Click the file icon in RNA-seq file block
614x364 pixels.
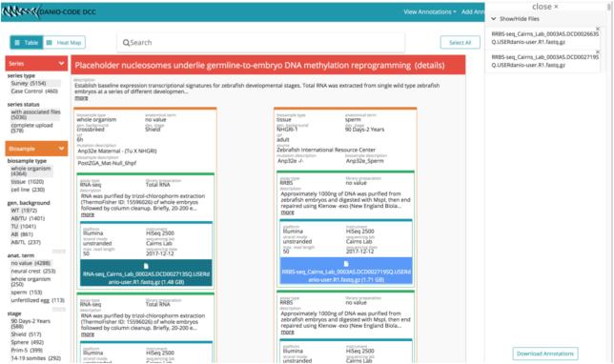click(146, 266)
